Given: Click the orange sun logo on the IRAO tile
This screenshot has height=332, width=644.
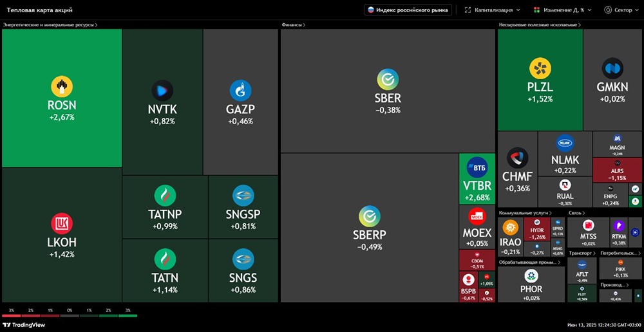Looking at the screenshot, I should click(511, 227).
